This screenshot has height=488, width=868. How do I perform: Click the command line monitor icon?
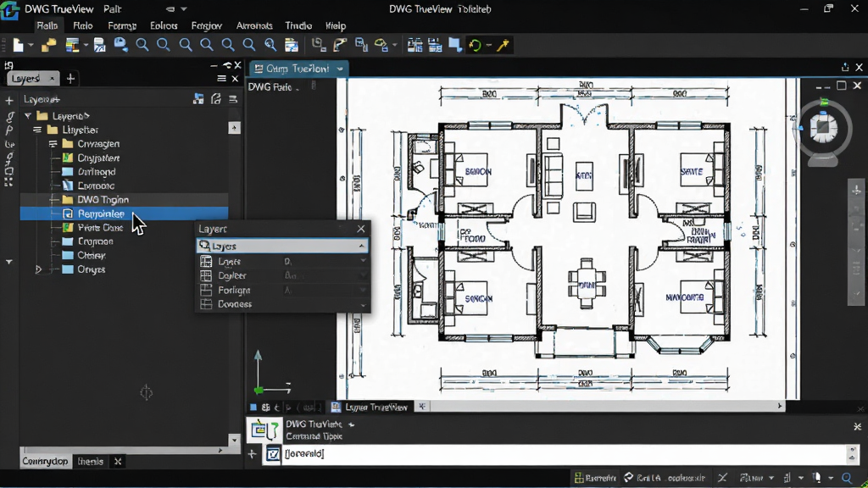tap(264, 430)
